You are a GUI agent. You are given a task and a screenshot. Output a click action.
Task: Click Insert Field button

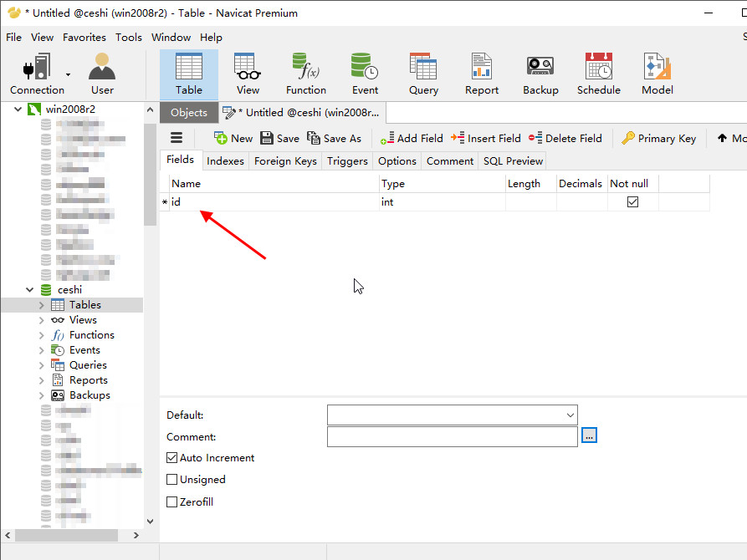[486, 138]
